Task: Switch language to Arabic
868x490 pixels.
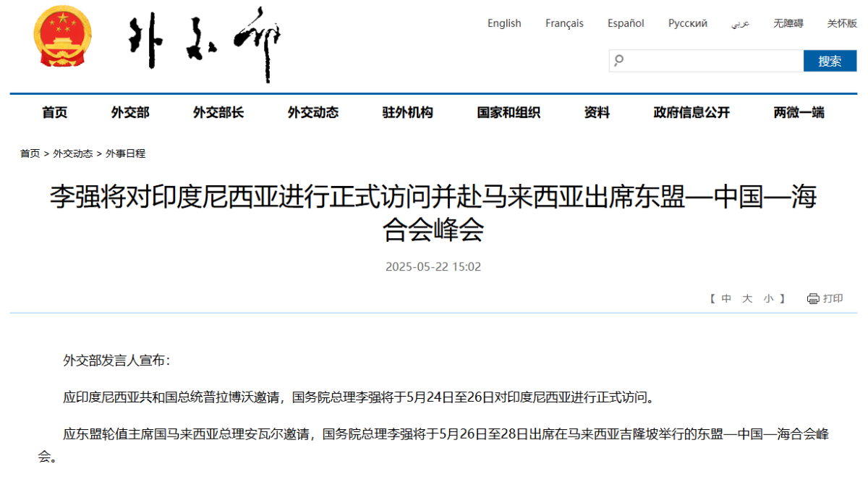Action: (x=740, y=23)
